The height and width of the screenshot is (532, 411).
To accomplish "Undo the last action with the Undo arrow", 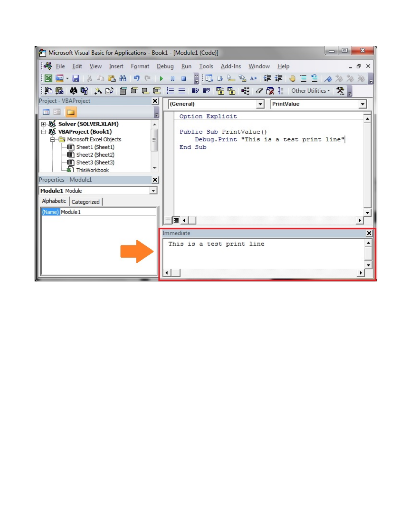I will tap(136, 79).
